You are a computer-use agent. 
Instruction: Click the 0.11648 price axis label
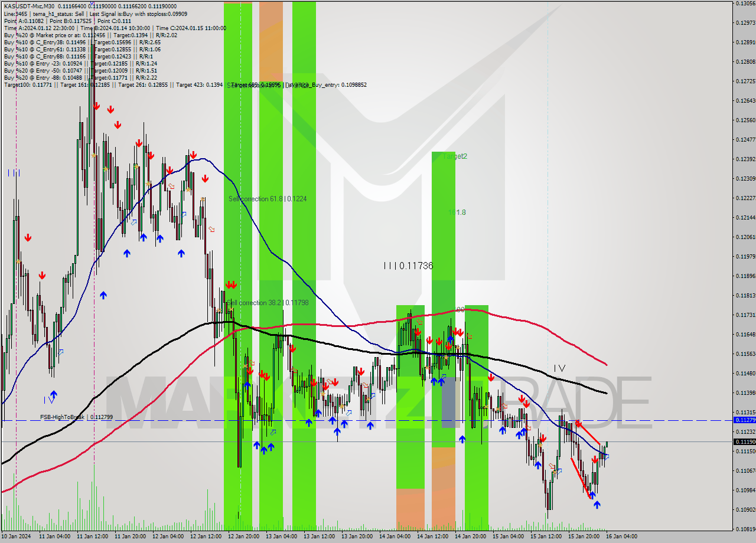point(745,335)
